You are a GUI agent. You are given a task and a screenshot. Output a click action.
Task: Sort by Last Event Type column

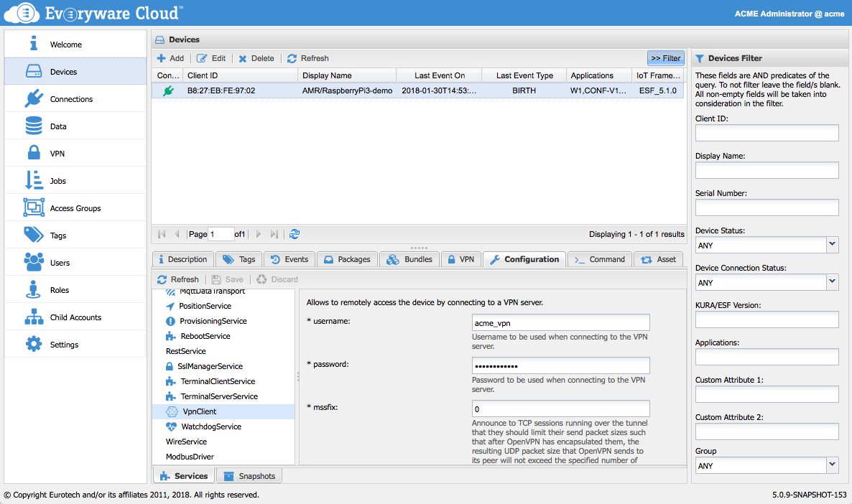tap(524, 75)
